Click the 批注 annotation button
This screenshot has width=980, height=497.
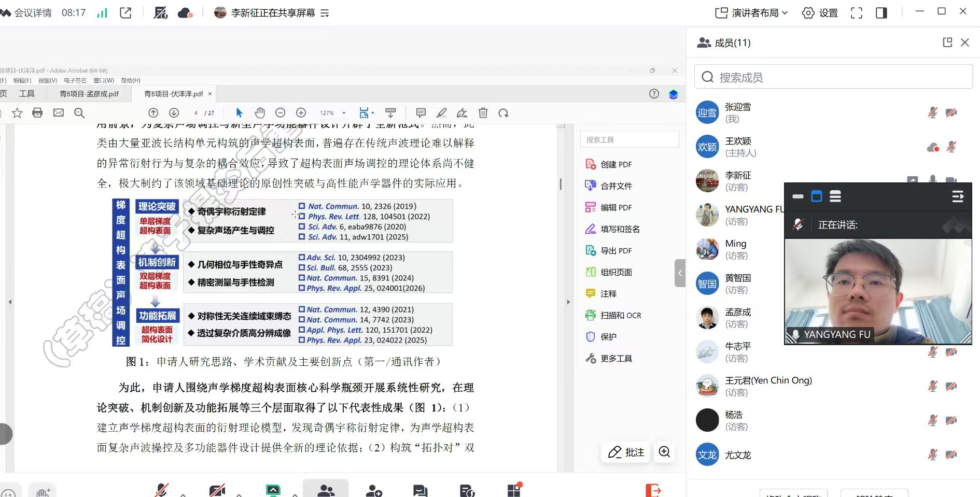coord(626,452)
